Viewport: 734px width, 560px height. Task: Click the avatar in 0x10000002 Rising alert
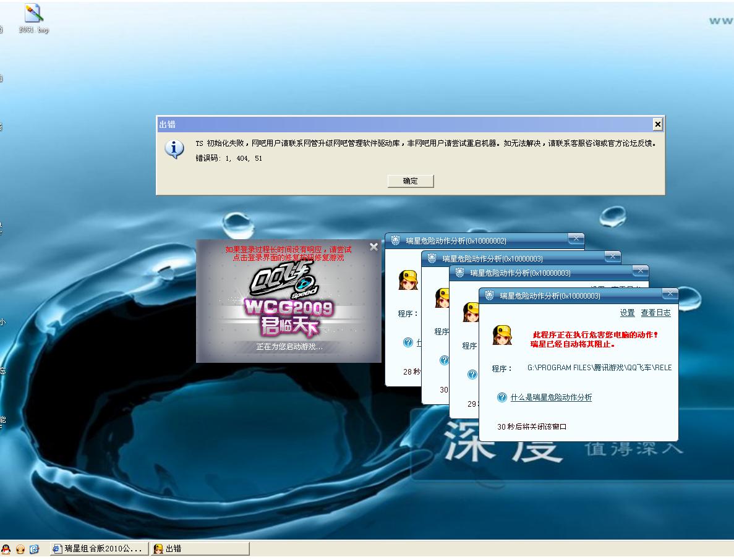click(x=408, y=280)
